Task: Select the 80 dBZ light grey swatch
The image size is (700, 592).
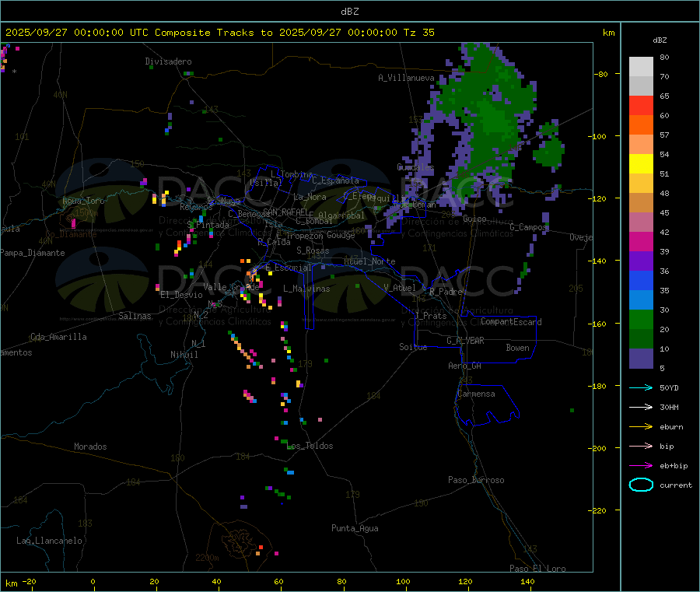Action: (641, 67)
